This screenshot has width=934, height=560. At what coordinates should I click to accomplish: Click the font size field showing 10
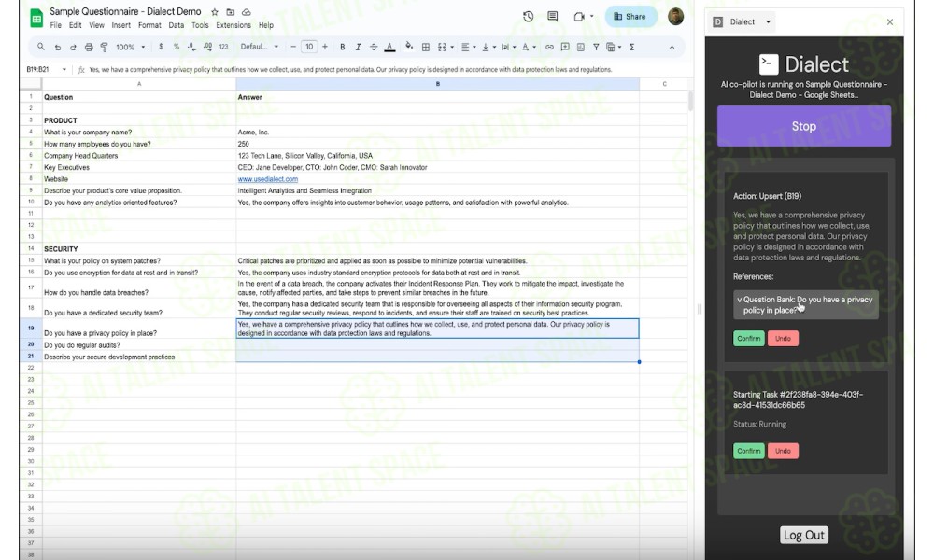pos(309,47)
